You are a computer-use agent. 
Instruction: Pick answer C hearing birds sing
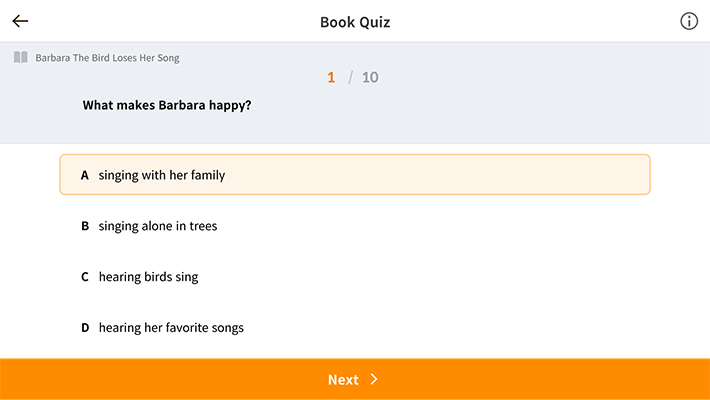tap(355, 276)
